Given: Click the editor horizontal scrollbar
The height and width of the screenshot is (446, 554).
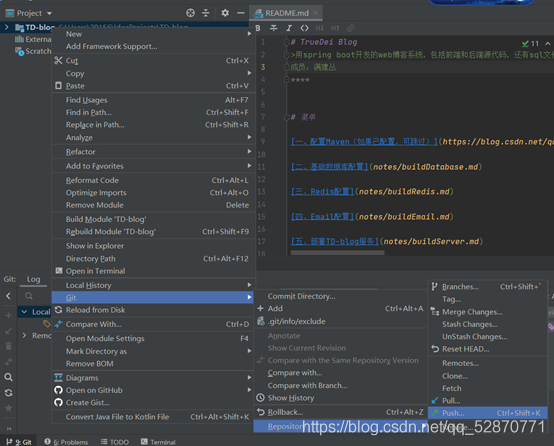Looking at the screenshot, I should pos(337,253).
